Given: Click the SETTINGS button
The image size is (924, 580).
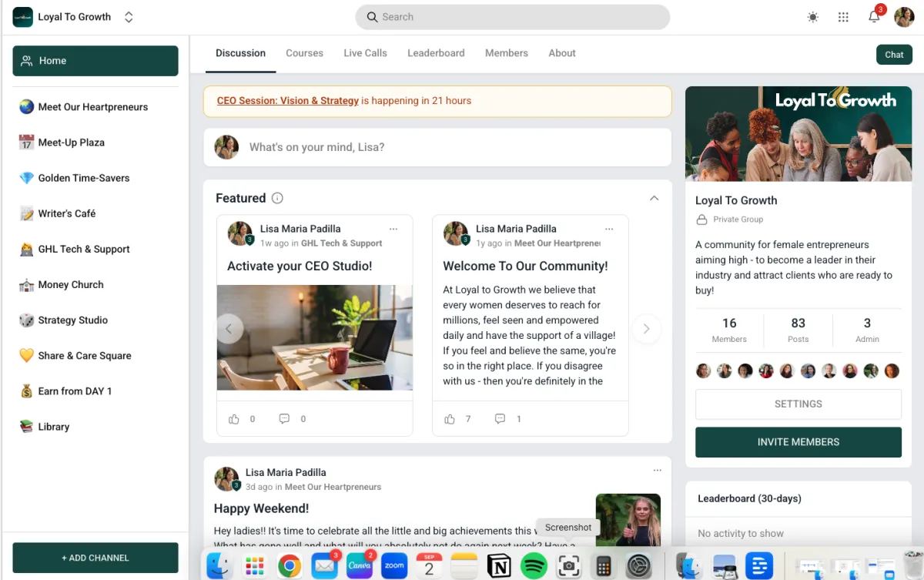Looking at the screenshot, I should pos(798,404).
